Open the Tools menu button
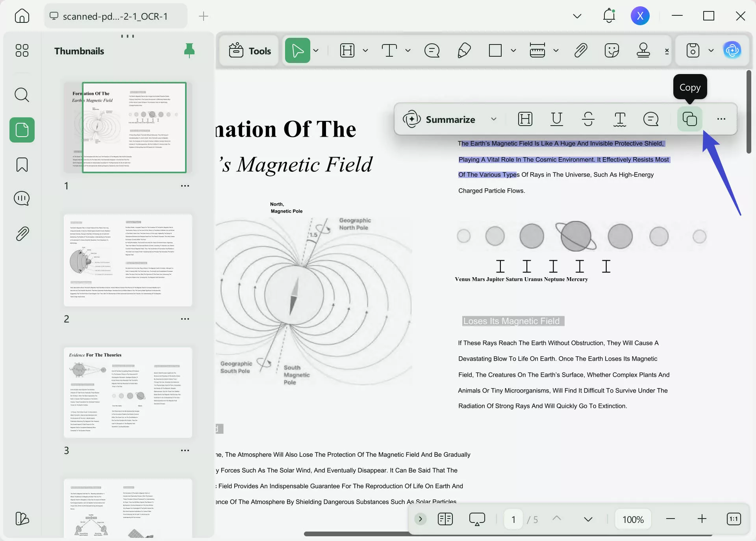This screenshot has height=541, width=756. (249, 50)
